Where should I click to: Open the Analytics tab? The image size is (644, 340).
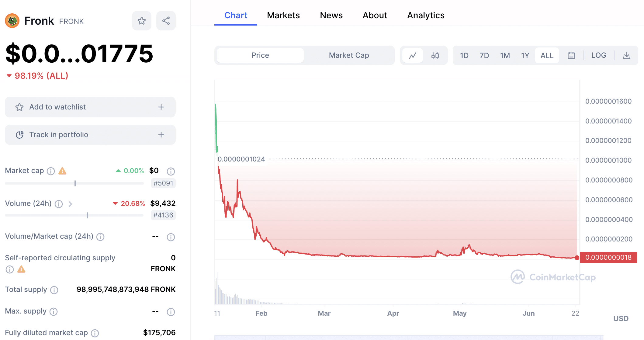(x=426, y=15)
